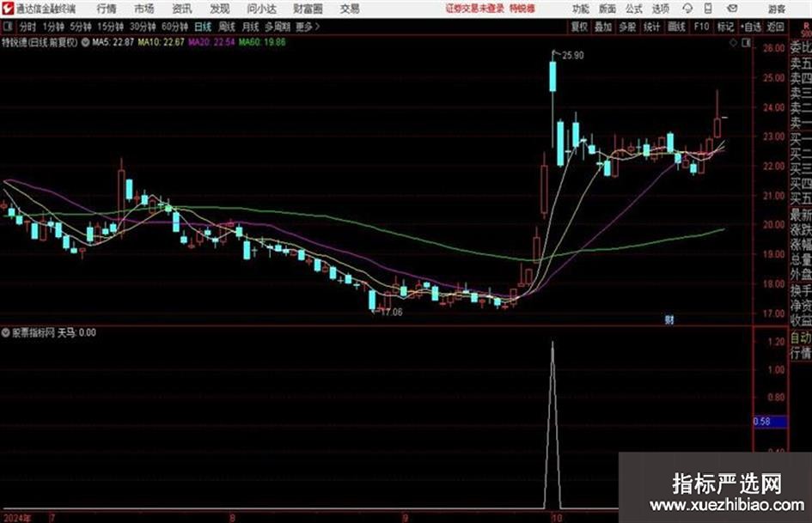Click the 统计 toolbar button
This screenshot has width=812, height=523.
[x=651, y=27]
